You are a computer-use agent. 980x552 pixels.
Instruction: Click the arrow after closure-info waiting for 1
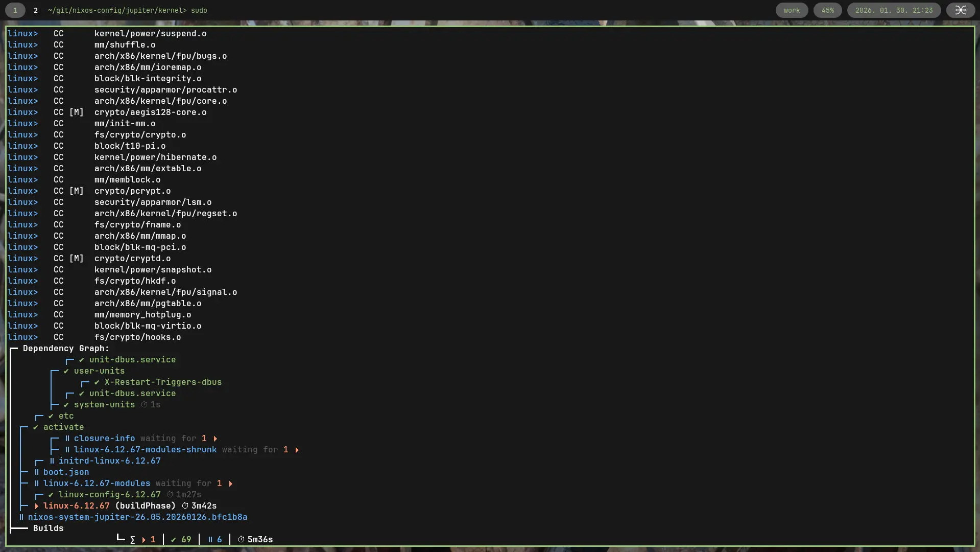tap(215, 439)
